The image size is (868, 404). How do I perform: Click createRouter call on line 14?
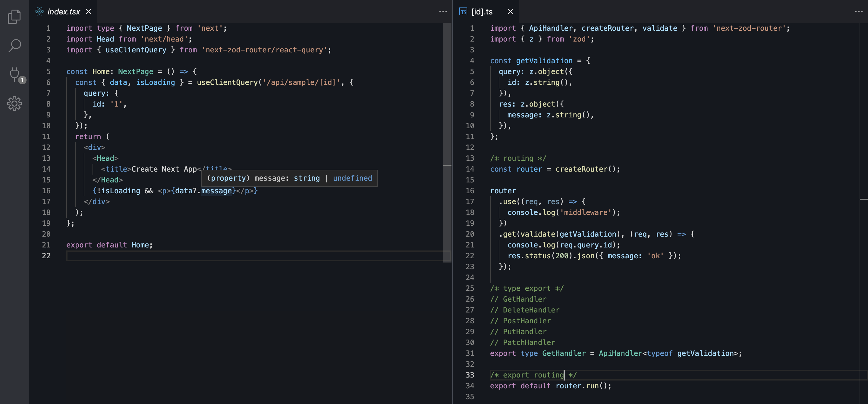point(581,169)
